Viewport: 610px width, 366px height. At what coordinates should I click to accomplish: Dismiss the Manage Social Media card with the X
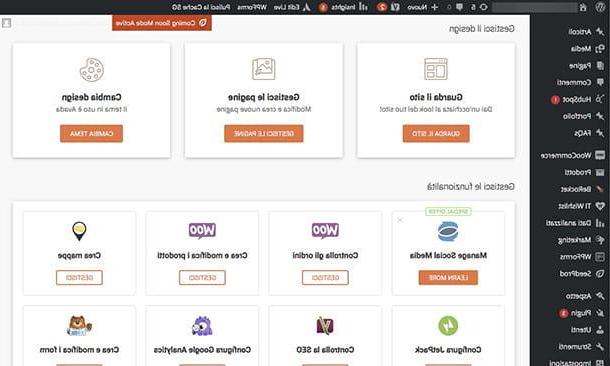coord(400,220)
